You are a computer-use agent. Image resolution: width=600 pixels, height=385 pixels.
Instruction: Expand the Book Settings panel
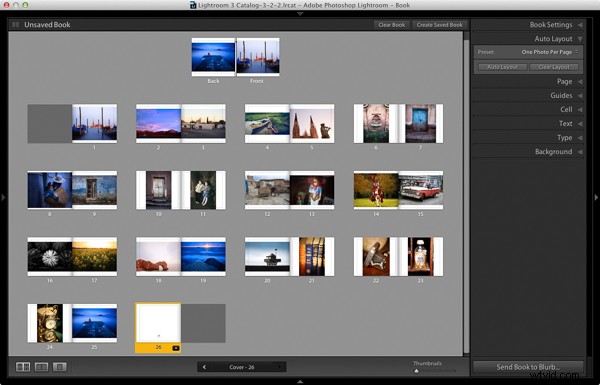click(580, 24)
